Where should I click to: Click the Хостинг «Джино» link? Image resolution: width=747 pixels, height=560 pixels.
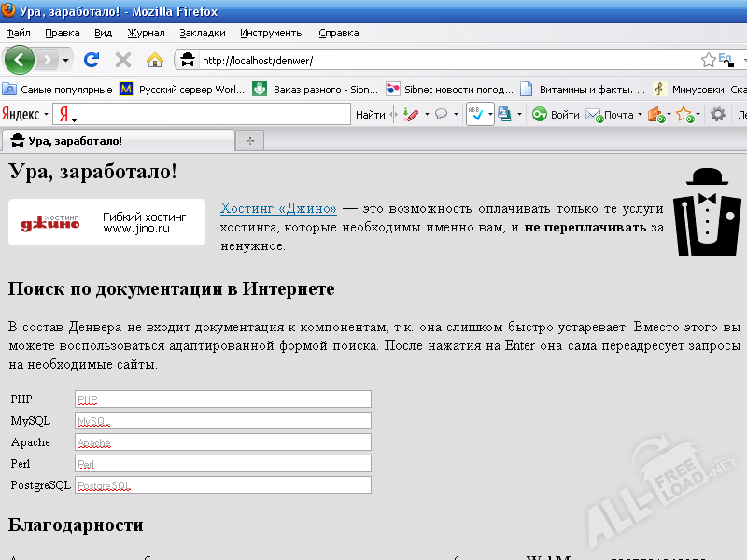click(278, 209)
